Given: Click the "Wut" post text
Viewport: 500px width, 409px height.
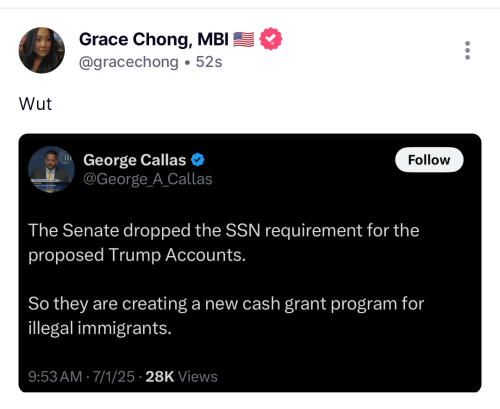Looking at the screenshot, I should tap(35, 104).
